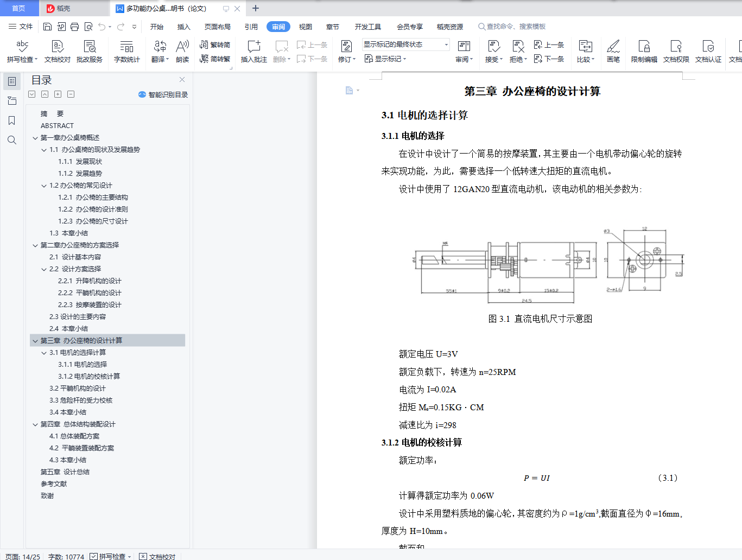Undo the last action with the undo arrow
This screenshot has width=742, height=560.
click(x=102, y=27)
